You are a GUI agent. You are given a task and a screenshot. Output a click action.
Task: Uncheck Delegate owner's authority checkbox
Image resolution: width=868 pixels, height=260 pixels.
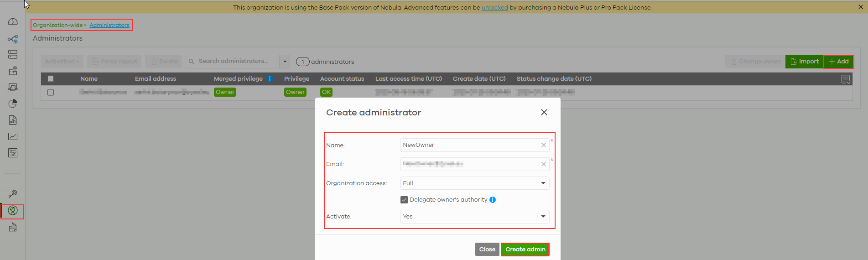coord(404,200)
